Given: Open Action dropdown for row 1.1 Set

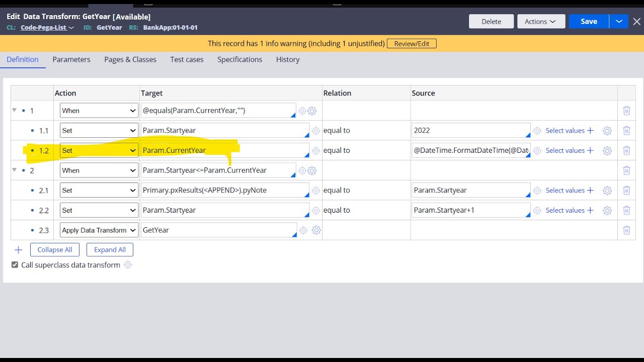Looking at the screenshot, I should (99, 131).
